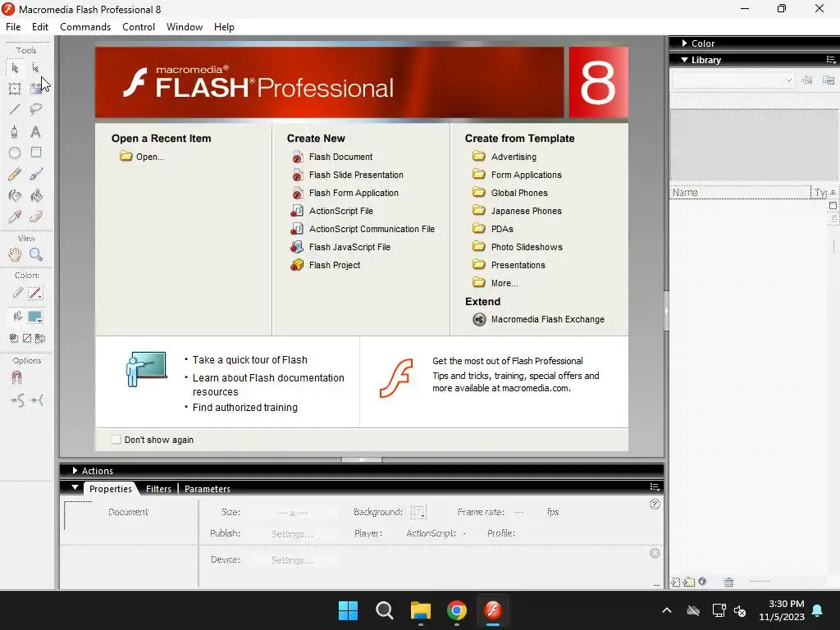Select the Eraser tool
Image resolution: width=840 pixels, height=630 pixels.
(x=36, y=217)
